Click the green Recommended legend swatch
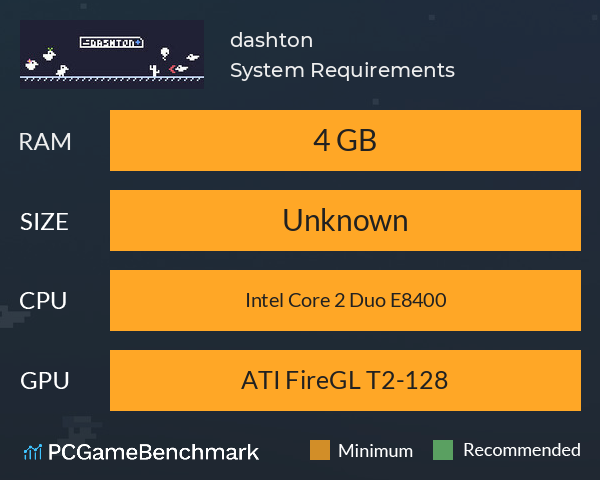This screenshot has width=600, height=480. point(443,450)
